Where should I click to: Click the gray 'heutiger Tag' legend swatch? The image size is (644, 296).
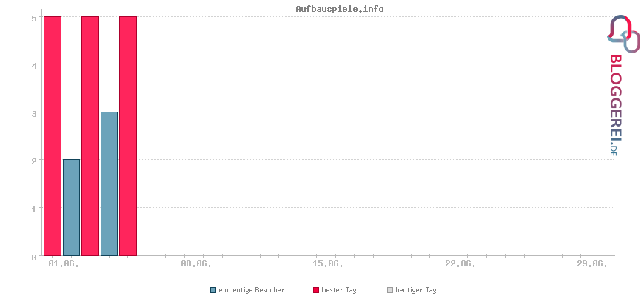click(390, 290)
